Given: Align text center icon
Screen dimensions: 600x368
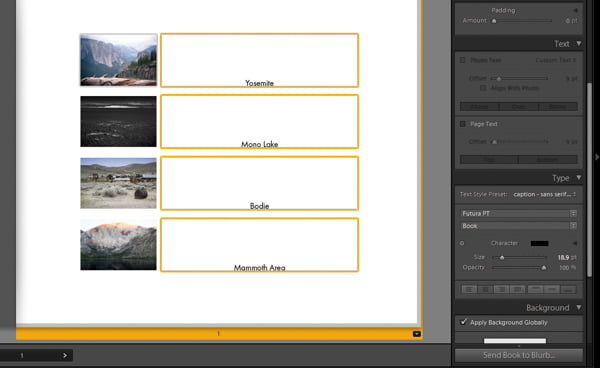Looking at the screenshot, I should 485,290.
